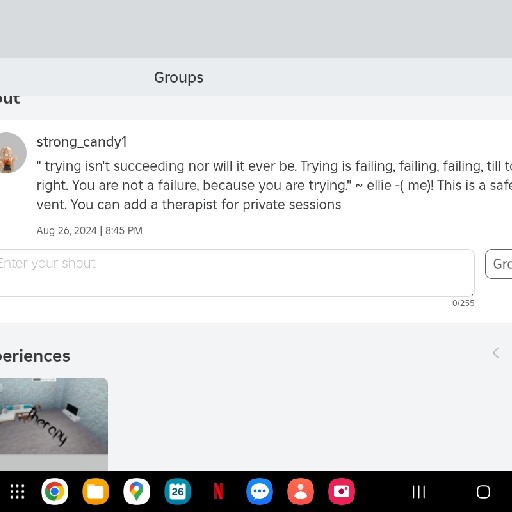This screenshot has width=512, height=512.
Task: Open the orange Contacts app
Action: pyautogui.click(x=301, y=491)
